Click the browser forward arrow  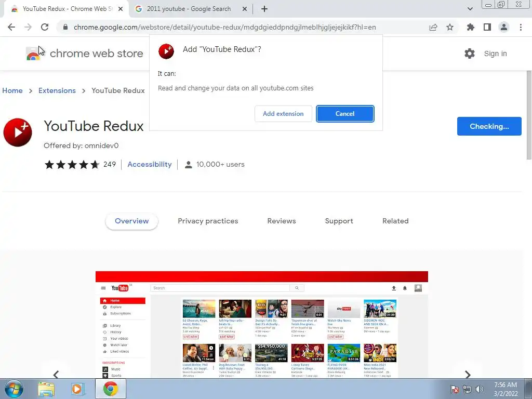28,27
